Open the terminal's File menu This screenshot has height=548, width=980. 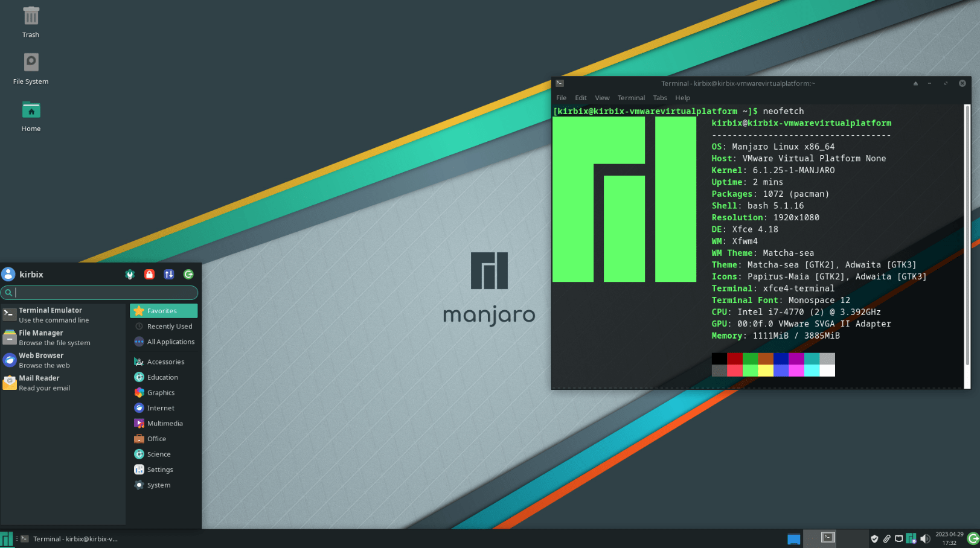pos(561,98)
